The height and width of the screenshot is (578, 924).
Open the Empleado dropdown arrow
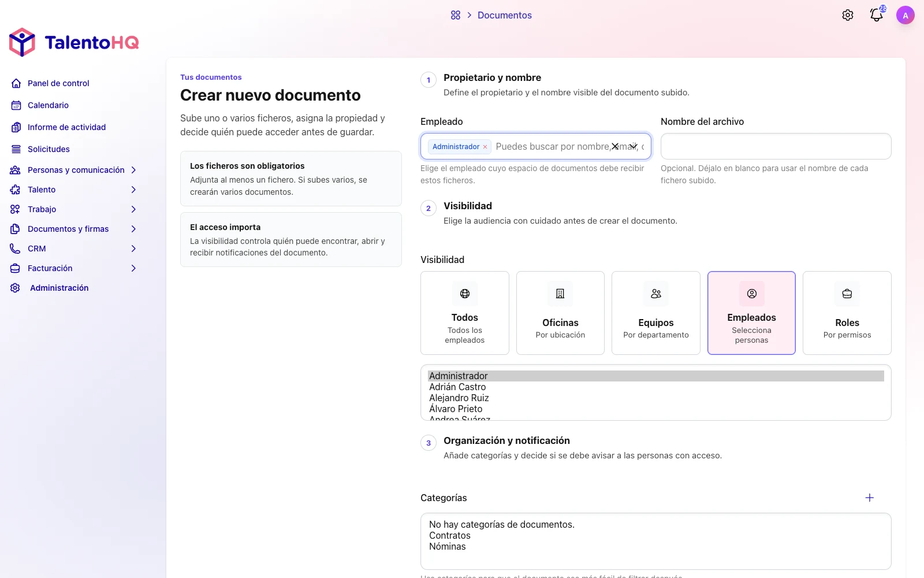coord(634,146)
